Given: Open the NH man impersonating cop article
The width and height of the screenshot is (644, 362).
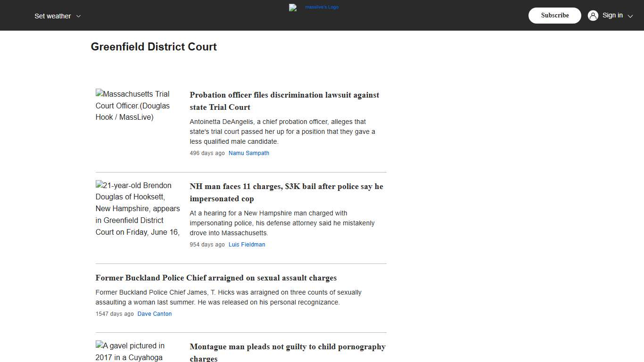Looking at the screenshot, I should 286,192.
